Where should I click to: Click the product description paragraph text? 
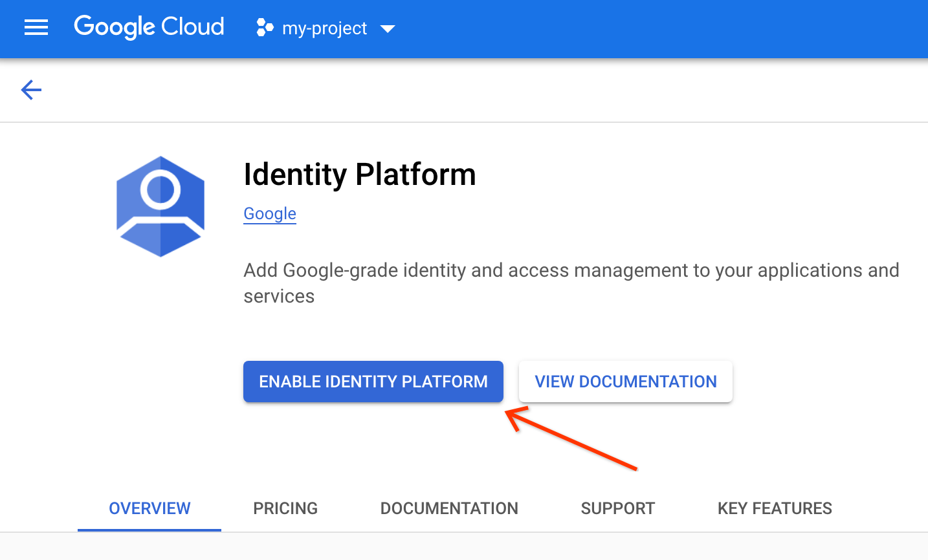point(571,270)
